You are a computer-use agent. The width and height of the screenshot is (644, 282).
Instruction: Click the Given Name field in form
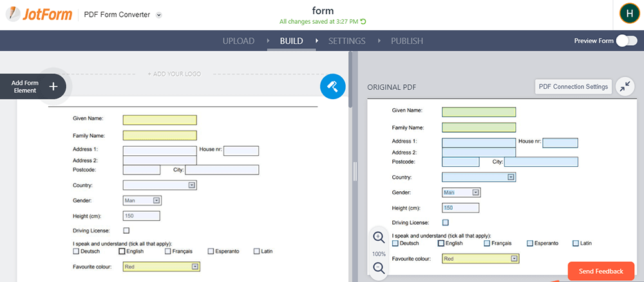point(160,120)
